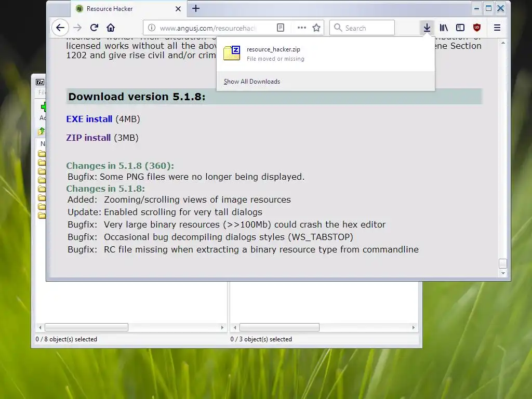Click the zip file icon in downloads panel

(232, 53)
